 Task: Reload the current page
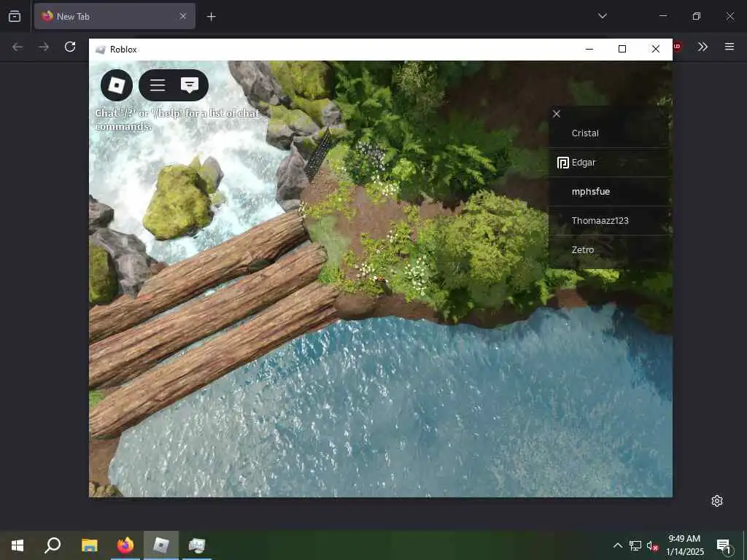coord(70,47)
